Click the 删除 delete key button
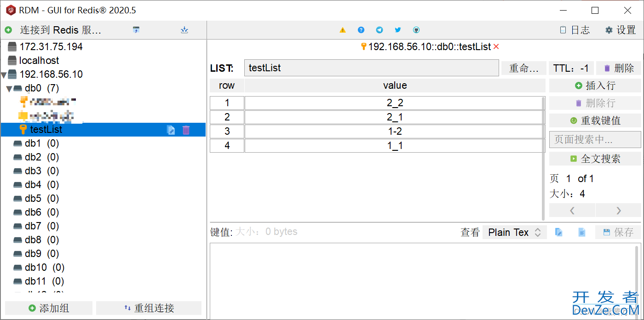This screenshot has width=644, height=320. 619,68
